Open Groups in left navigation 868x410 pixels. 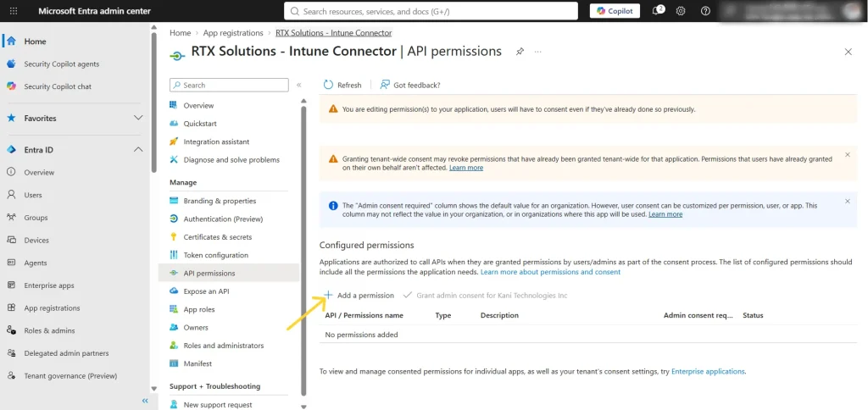coord(36,218)
